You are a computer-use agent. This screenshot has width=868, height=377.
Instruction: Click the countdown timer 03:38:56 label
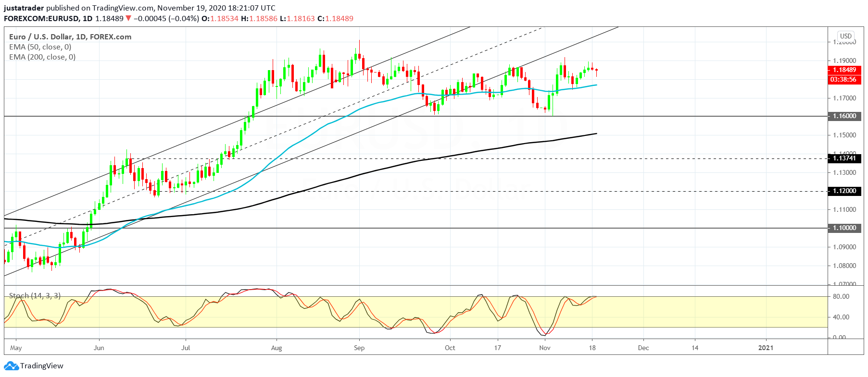coord(845,80)
